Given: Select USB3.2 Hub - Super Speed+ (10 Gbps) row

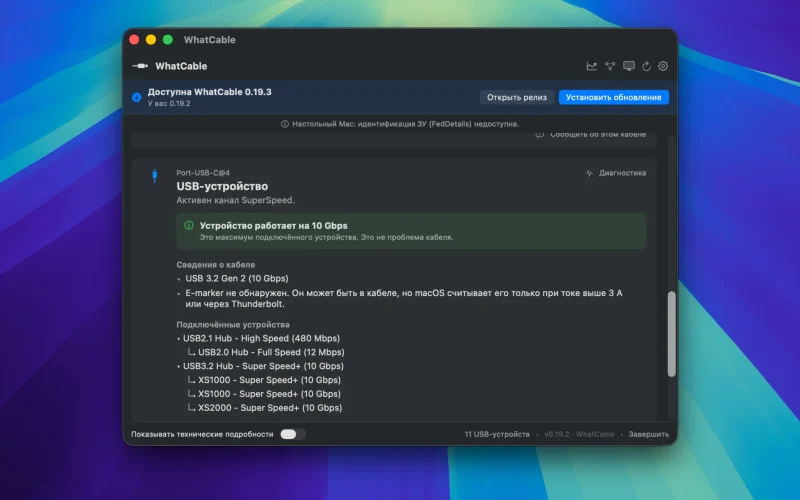Looking at the screenshot, I should point(263,366).
